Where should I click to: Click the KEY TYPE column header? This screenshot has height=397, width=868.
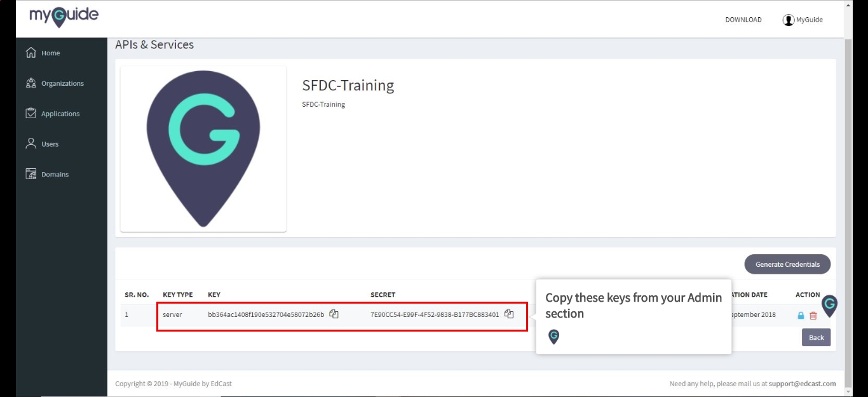(x=178, y=295)
